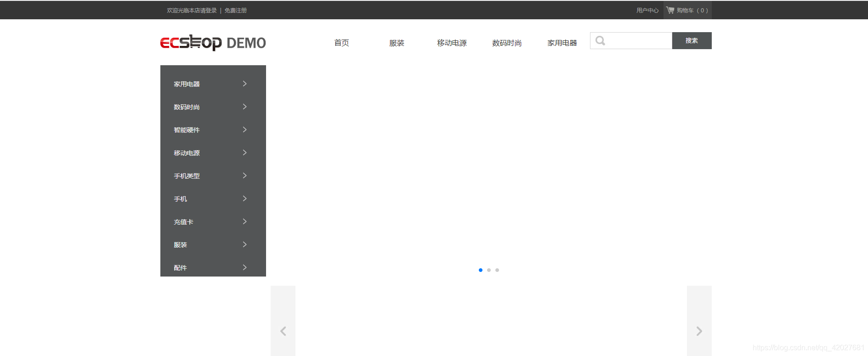Select 智能硬件 in the sidebar list
Screen dimensions: 868x356
tap(187, 130)
